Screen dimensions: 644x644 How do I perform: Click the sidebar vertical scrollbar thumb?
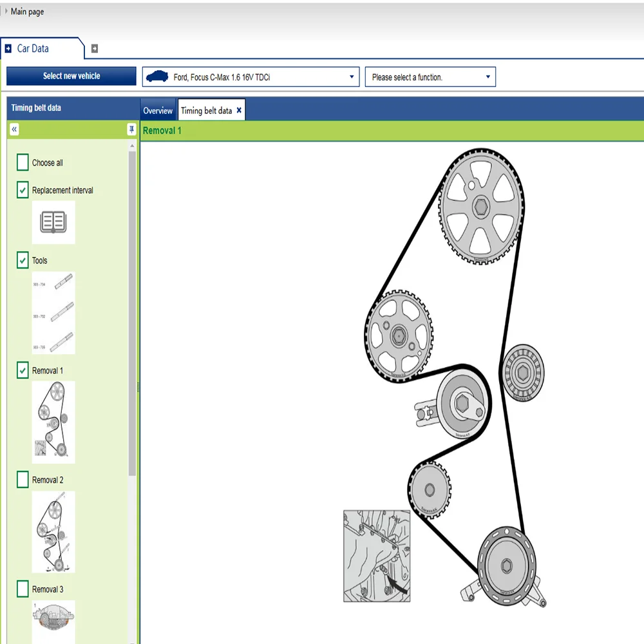[132, 314]
